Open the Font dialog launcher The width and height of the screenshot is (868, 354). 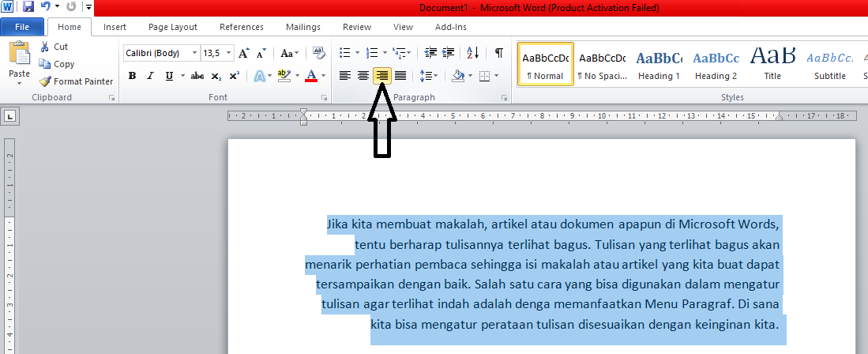tap(324, 97)
